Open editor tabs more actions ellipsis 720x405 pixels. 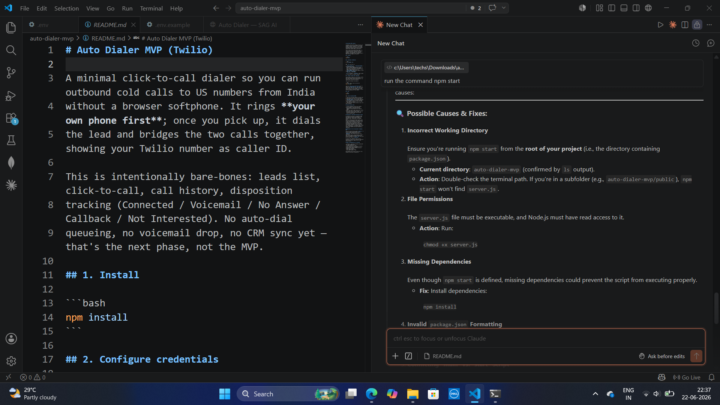pyautogui.click(x=360, y=25)
